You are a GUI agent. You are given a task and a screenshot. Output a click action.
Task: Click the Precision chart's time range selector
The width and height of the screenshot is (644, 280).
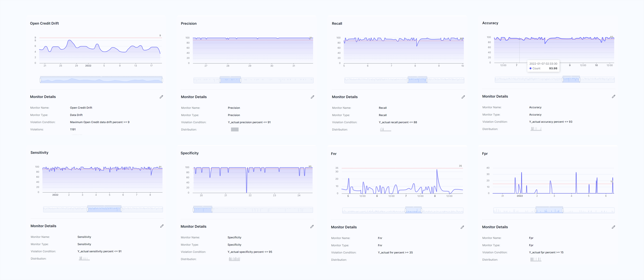(230, 80)
